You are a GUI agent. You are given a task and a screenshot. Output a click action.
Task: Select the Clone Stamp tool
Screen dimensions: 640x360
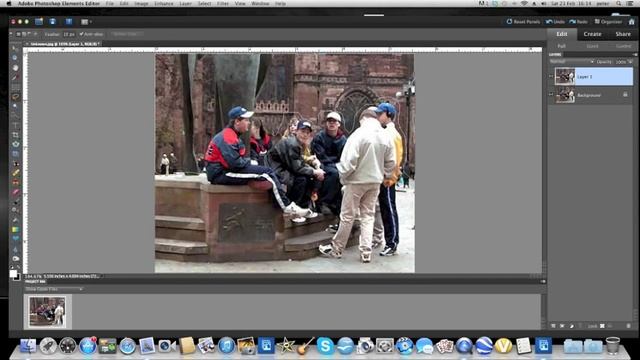click(16, 182)
